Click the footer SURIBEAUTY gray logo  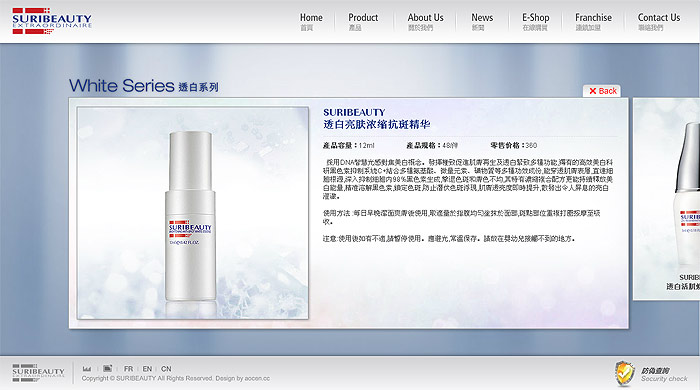coord(38,373)
